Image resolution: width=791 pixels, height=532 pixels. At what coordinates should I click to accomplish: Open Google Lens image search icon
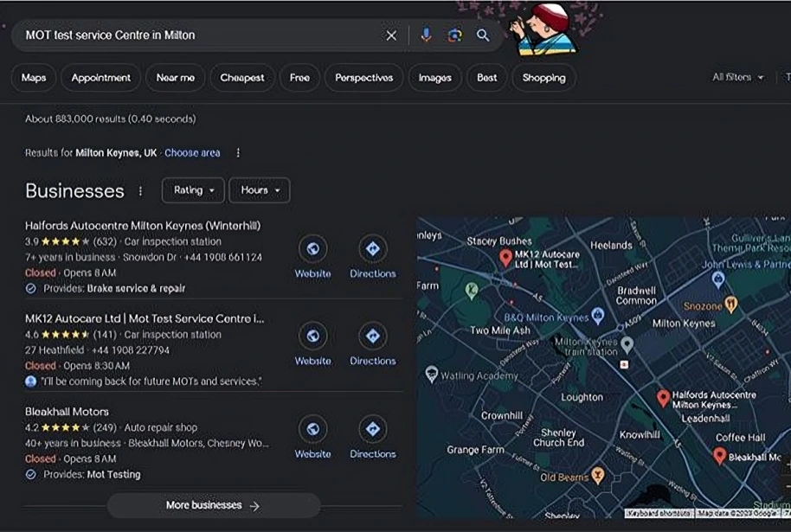click(454, 35)
